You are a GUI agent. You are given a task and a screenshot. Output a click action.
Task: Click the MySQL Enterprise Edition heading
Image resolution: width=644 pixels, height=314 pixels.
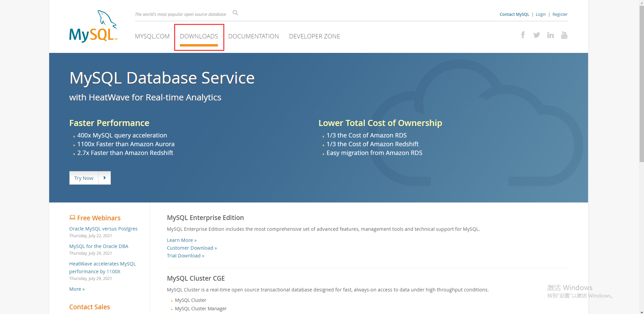click(205, 218)
